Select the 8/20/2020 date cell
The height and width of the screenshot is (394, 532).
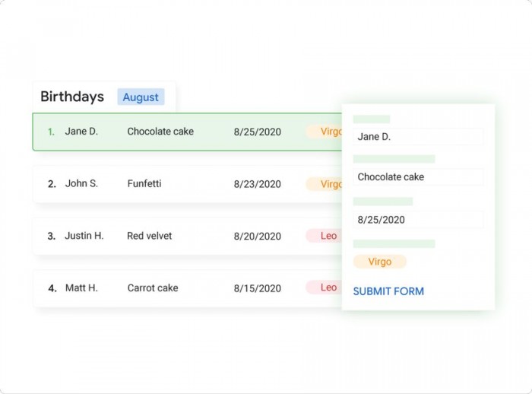(257, 237)
